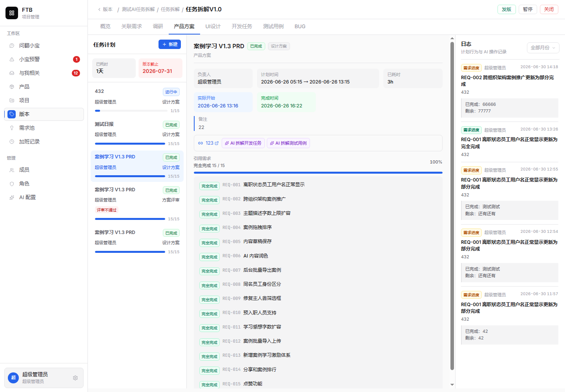Click the center panel vertical scrollbar
The image size is (565, 392).
pyautogui.click(x=452, y=205)
